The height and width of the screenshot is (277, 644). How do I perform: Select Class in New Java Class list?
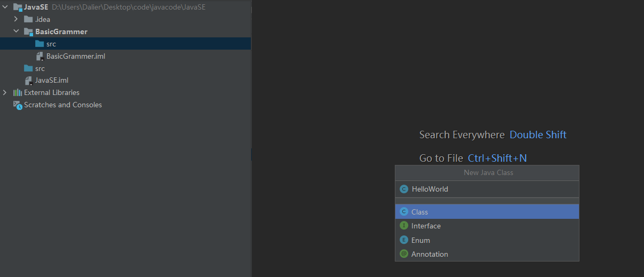coord(420,212)
